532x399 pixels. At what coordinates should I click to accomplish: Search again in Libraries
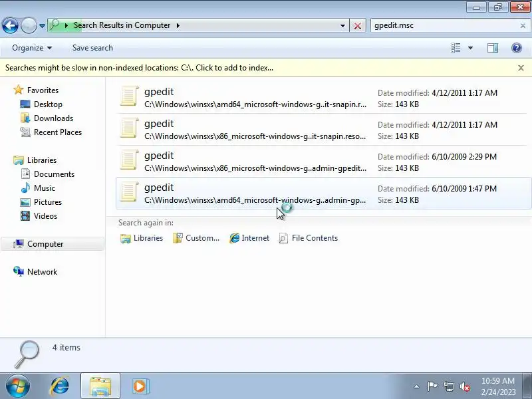click(x=142, y=238)
